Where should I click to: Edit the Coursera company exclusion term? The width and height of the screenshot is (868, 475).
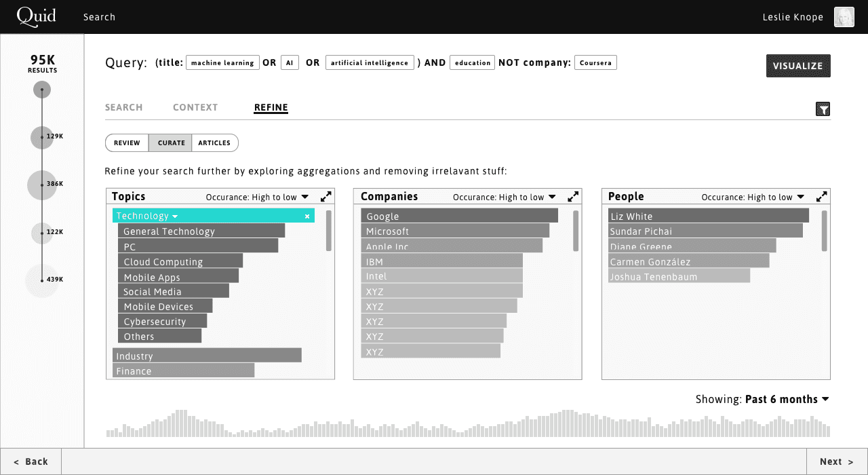(595, 63)
